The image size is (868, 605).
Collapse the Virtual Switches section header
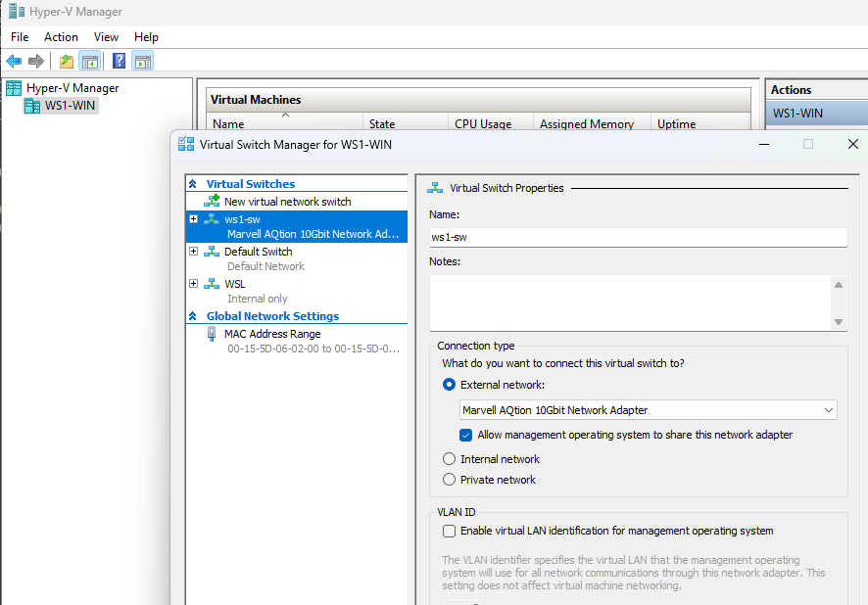(x=194, y=184)
